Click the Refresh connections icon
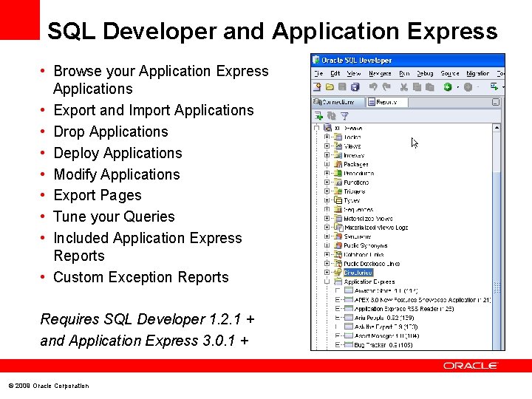The height and width of the screenshot is (399, 532). point(332,116)
